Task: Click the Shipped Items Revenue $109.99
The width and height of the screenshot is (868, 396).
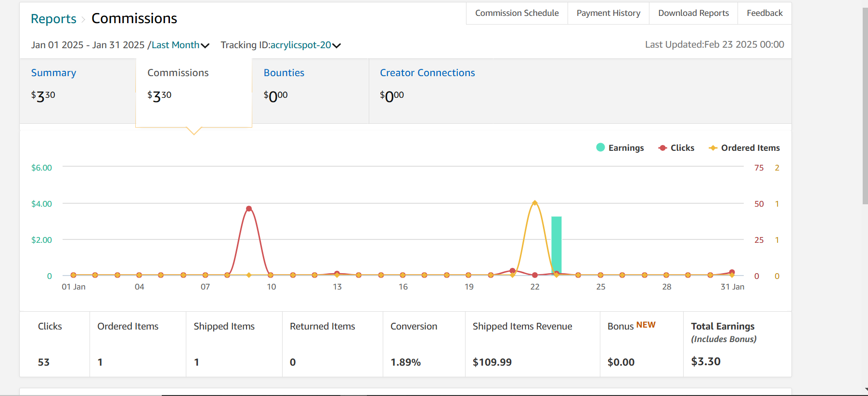Action: [x=492, y=362]
